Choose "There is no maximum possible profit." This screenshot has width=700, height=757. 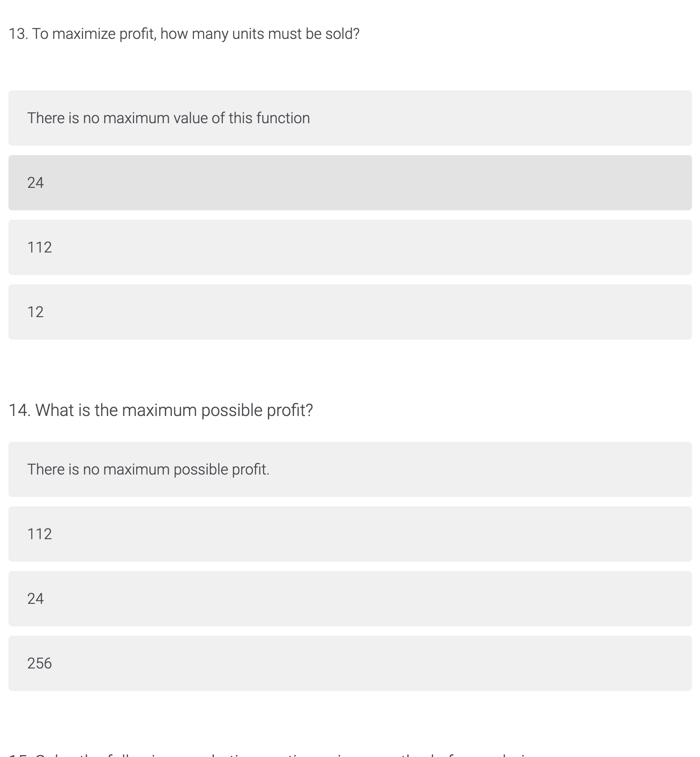click(350, 469)
